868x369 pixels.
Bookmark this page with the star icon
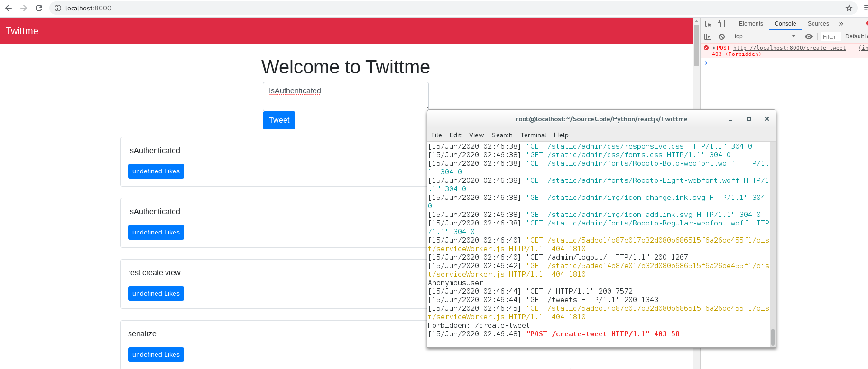[x=849, y=8]
